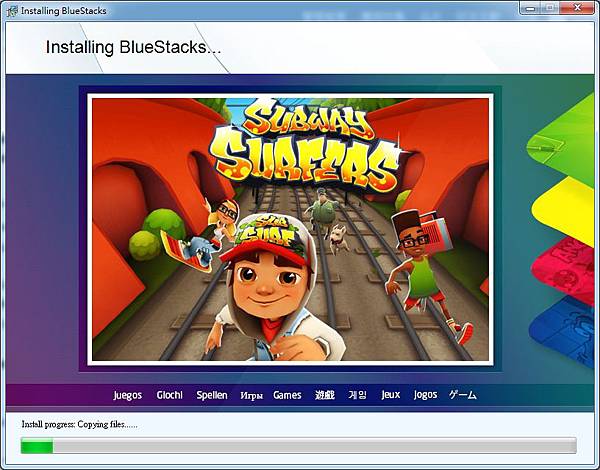This screenshot has width=600, height=470.
Task: Click the 'Installing BlueStacks...' heading
Action: point(133,47)
